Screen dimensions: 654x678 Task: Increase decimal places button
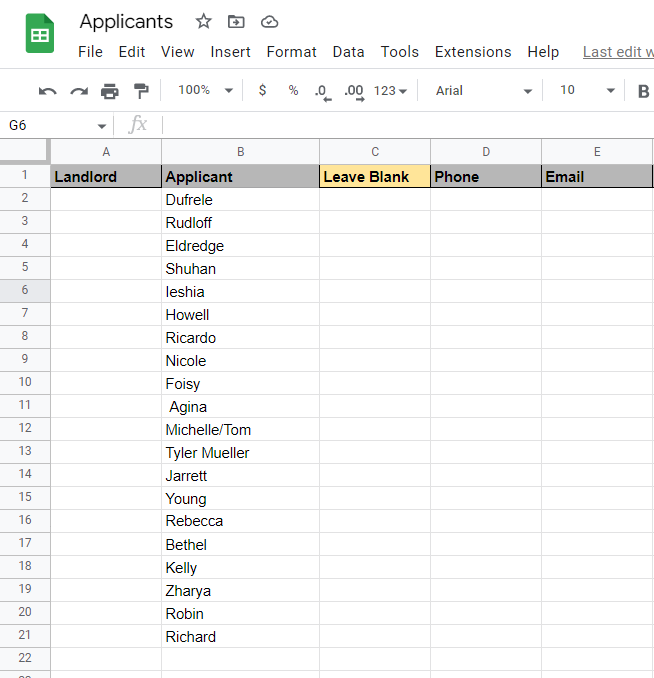353,91
